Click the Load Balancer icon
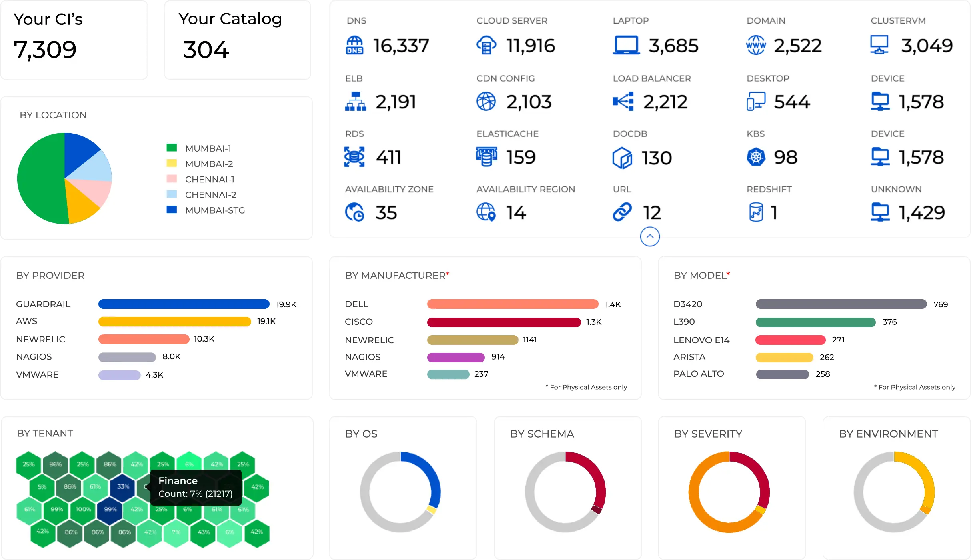 [x=623, y=102]
